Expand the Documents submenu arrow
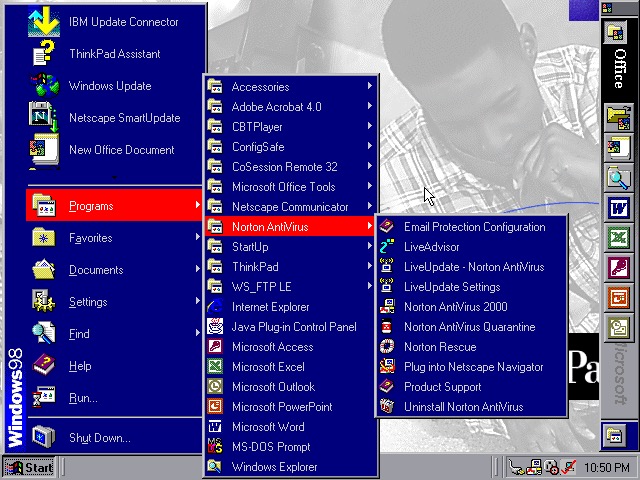The height and width of the screenshot is (480, 640). click(198, 270)
